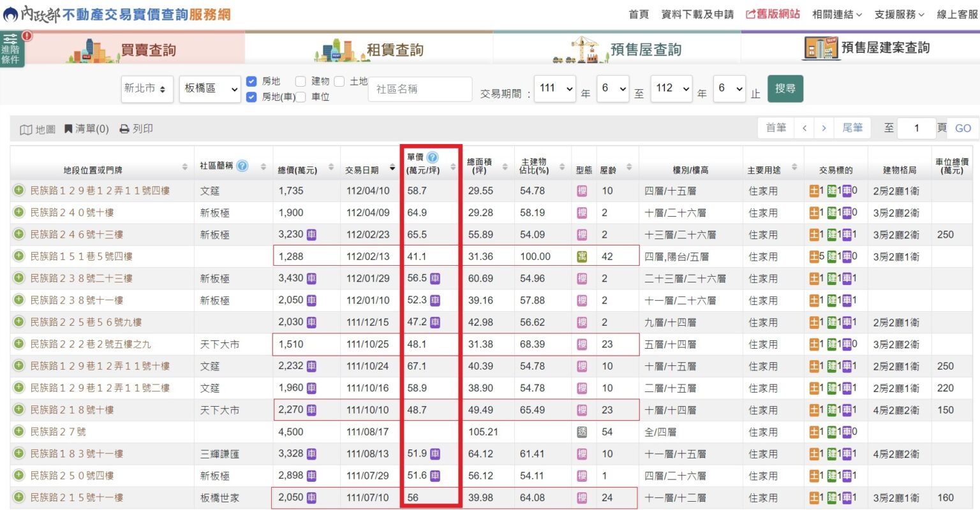The height and width of the screenshot is (510, 980).
Task: Click the 土 land badge in 民族路151巷5號四樓 row
Action: (x=814, y=256)
